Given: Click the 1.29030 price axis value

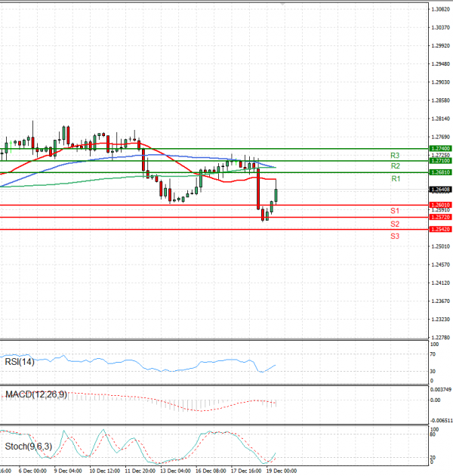Looking at the screenshot, I should pyautogui.click(x=441, y=82).
